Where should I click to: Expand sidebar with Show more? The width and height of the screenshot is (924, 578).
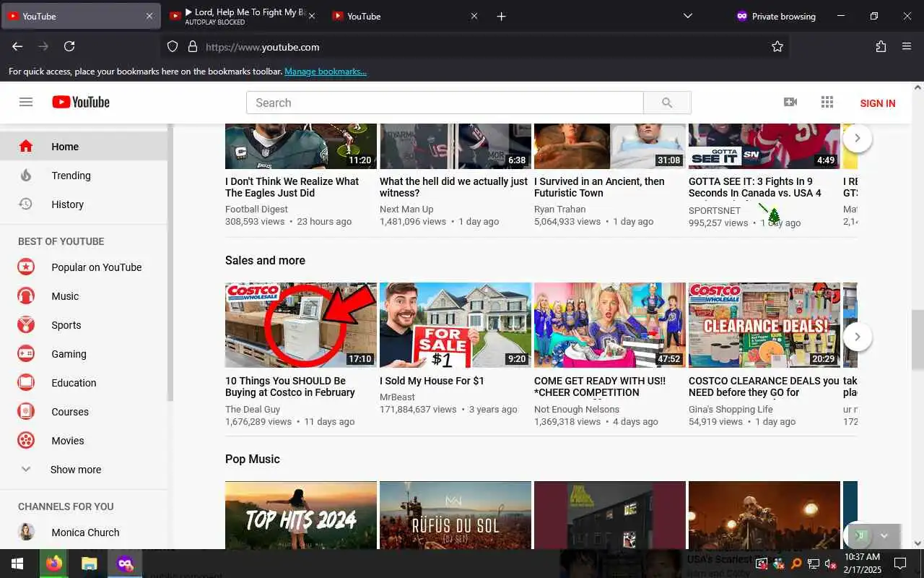(x=84, y=470)
